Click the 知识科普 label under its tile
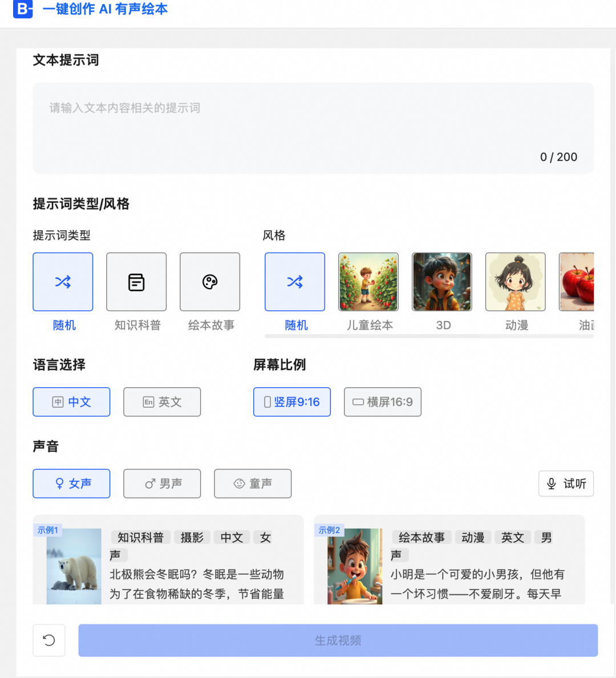The image size is (616, 678). click(x=137, y=325)
